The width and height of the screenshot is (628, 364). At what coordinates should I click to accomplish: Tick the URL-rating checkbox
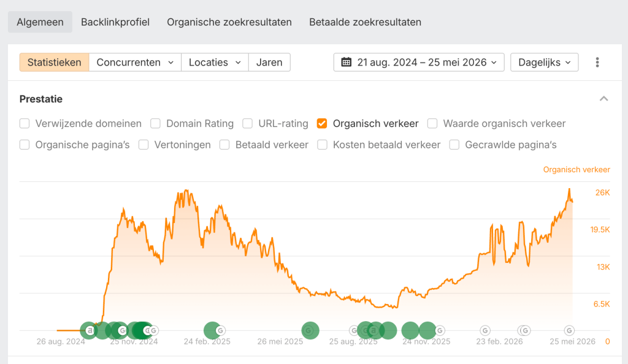coord(248,124)
